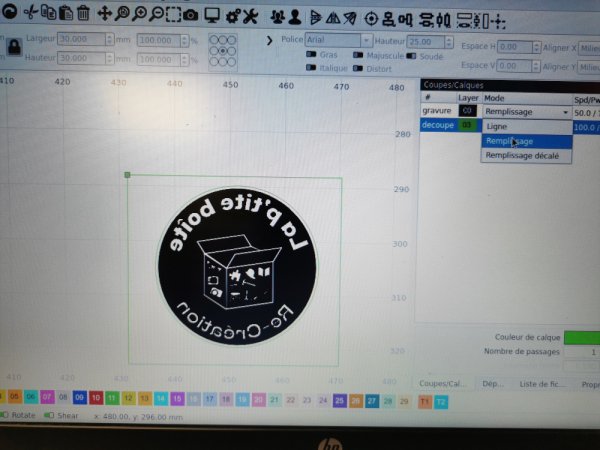
Task: Click the scissors Cut icon
Action: (x=29, y=14)
